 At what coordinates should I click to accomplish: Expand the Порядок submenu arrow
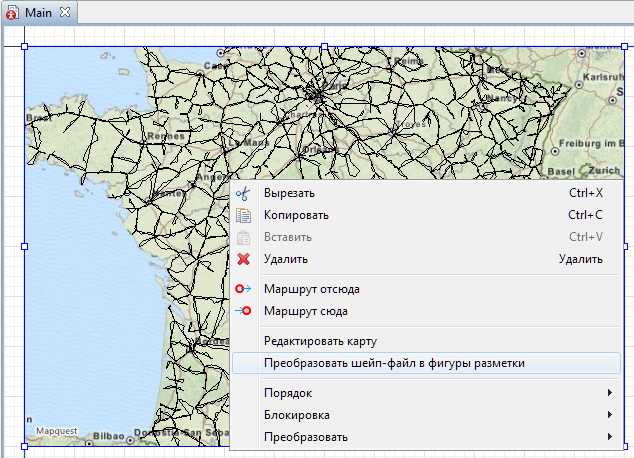tap(610, 393)
